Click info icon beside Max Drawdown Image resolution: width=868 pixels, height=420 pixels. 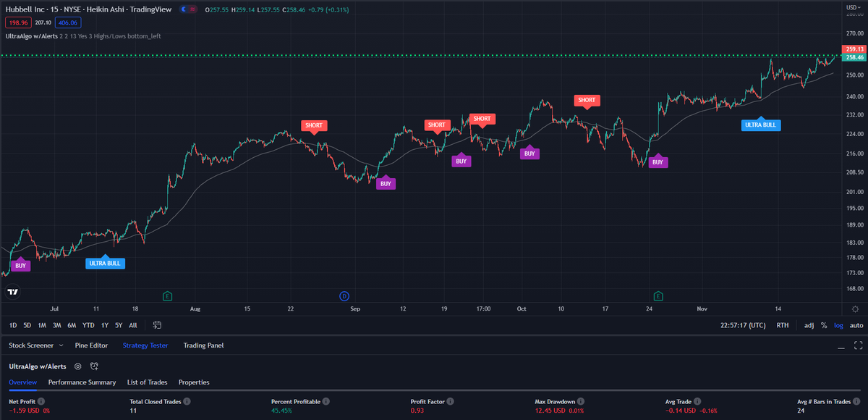click(582, 400)
